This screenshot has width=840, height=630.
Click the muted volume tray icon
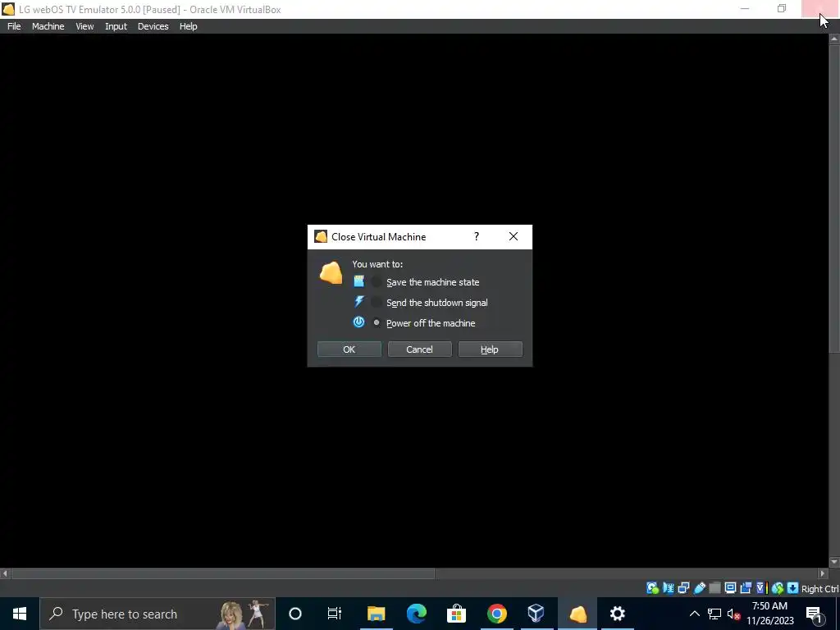coord(733,614)
